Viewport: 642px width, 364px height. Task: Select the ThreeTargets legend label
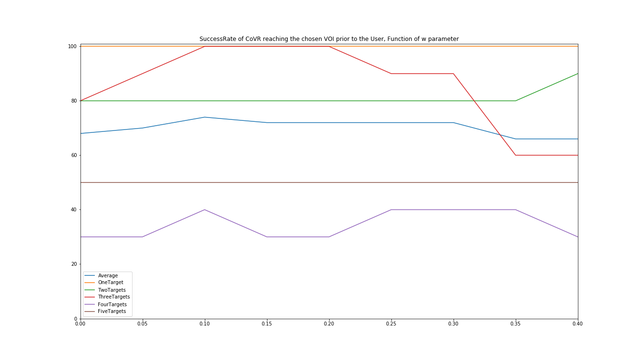coord(114,297)
